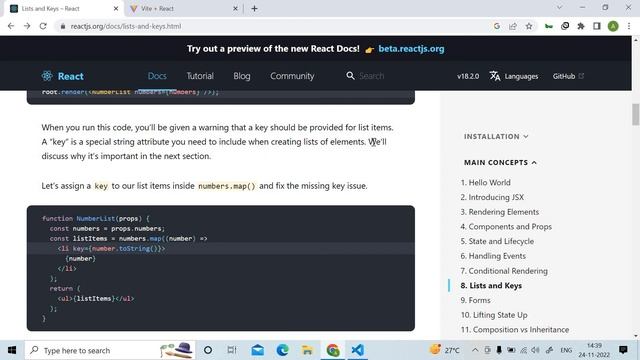Click the 27°C weather widget
The image size is (640, 360).
(x=445, y=350)
